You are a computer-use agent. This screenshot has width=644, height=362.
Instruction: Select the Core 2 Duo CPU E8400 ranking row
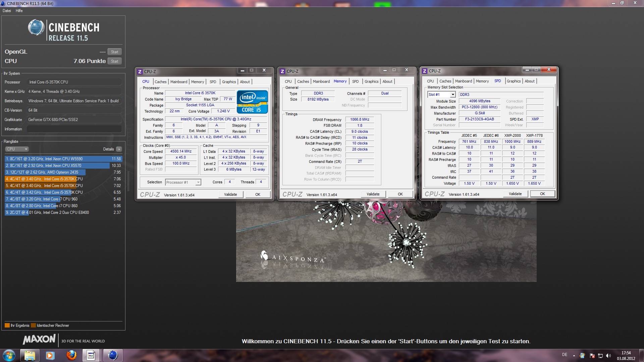point(63,213)
